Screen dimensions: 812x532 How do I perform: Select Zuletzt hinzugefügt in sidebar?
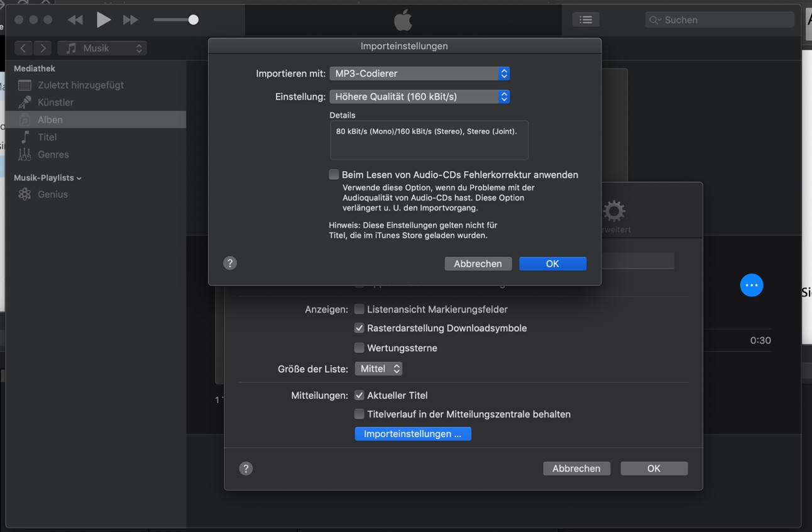pyautogui.click(x=80, y=85)
